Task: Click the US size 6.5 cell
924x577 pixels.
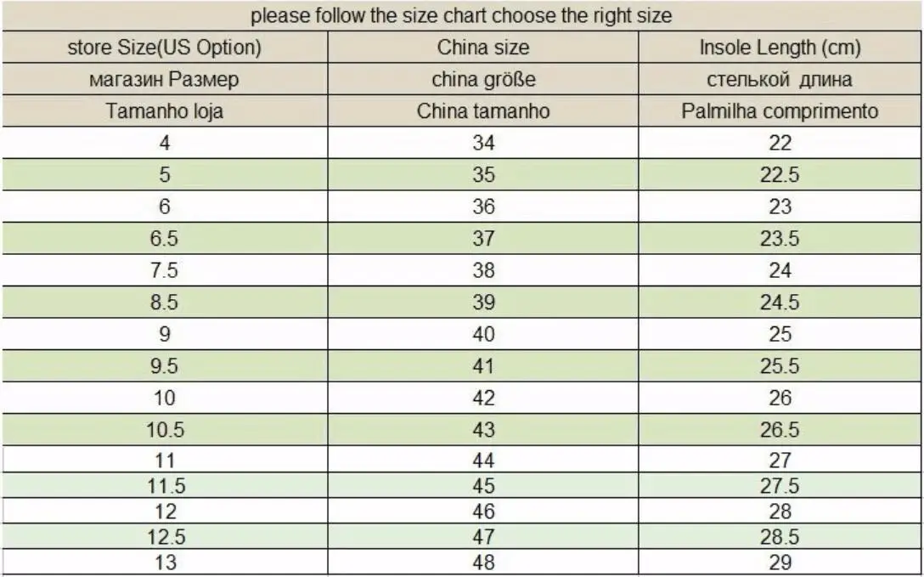Action: pyautogui.click(x=165, y=238)
